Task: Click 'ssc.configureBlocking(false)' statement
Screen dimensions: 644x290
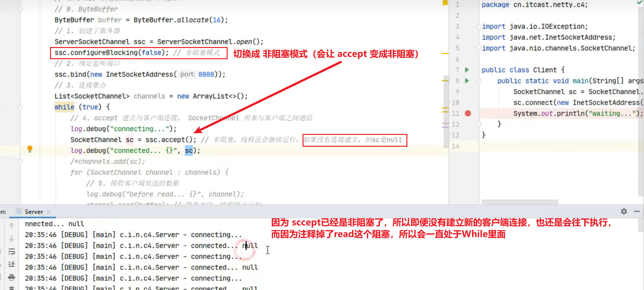Action: click(112, 53)
